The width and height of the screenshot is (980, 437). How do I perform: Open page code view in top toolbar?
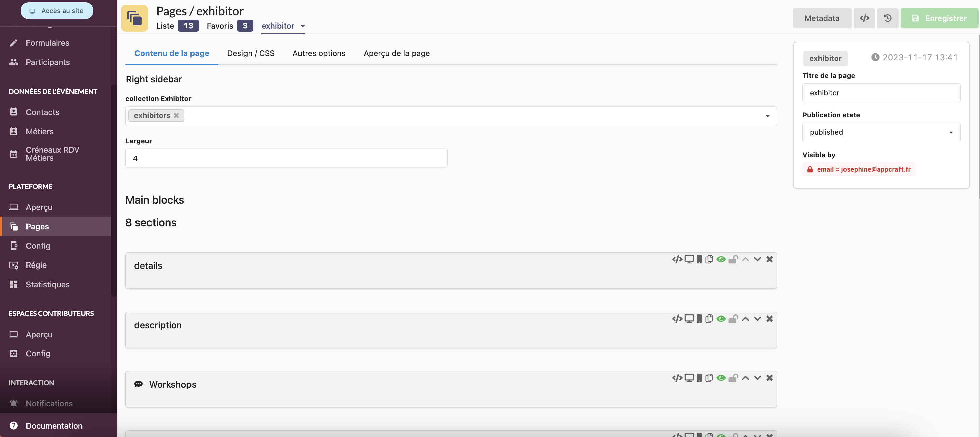[x=864, y=18]
